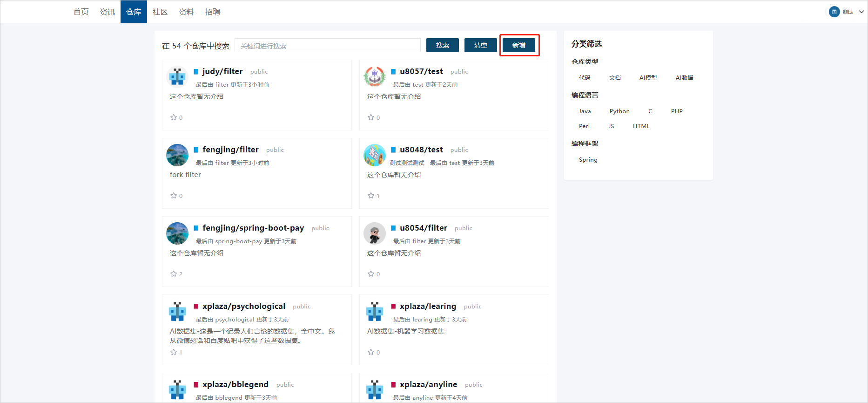This screenshot has width=868, height=403.
Task: Star the u8048/test repository
Action: [x=371, y=196]
